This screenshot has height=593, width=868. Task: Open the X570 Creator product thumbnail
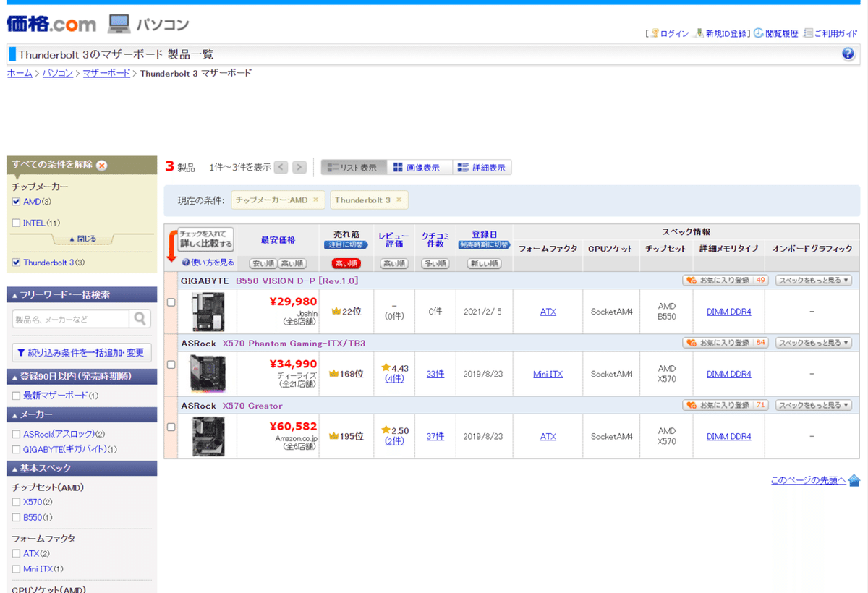(208, 436)
